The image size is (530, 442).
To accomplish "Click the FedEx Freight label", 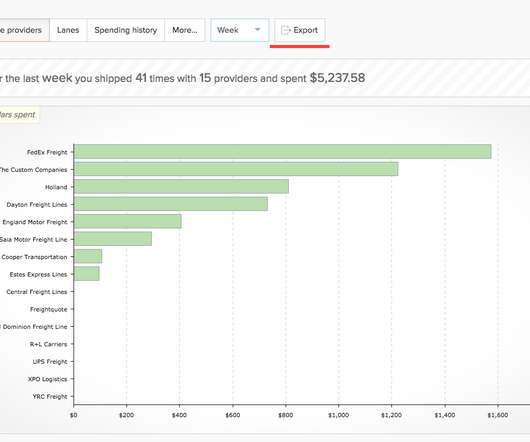I will click(47, 152).
